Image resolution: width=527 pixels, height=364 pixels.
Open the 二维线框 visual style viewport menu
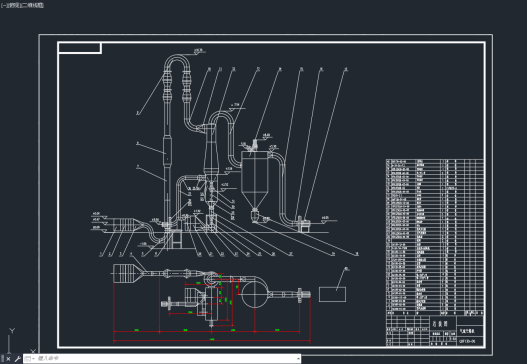click(34, 5)
